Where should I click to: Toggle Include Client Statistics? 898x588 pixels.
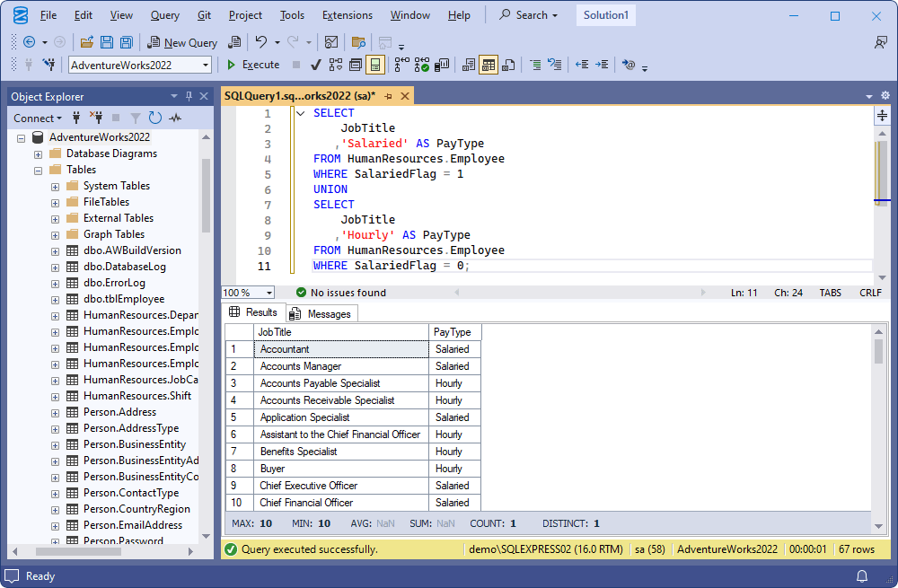click(x=442, y=65)
